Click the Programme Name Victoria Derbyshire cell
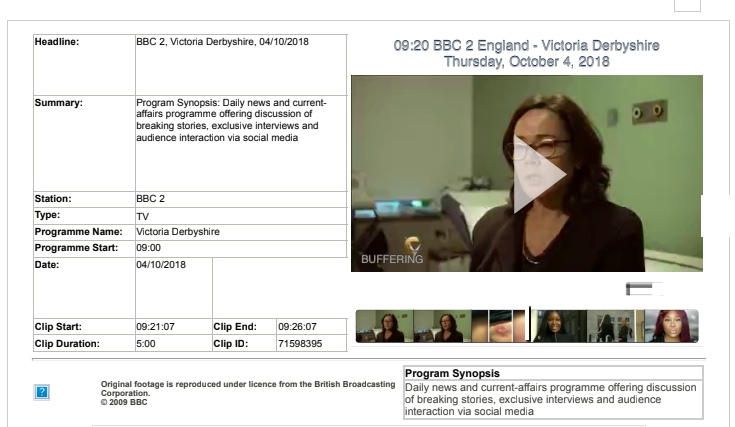735x427 pixels. [x=178, y=232]
